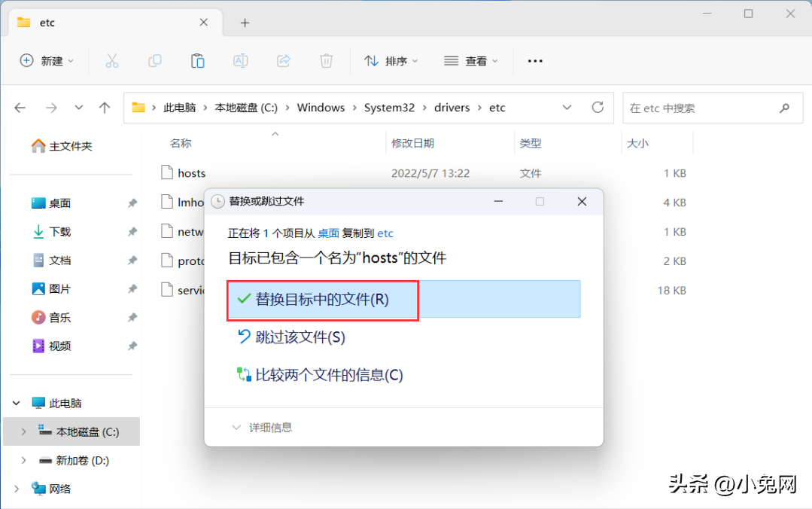Click the Copy icon in toolbar

tap(155, 61)
